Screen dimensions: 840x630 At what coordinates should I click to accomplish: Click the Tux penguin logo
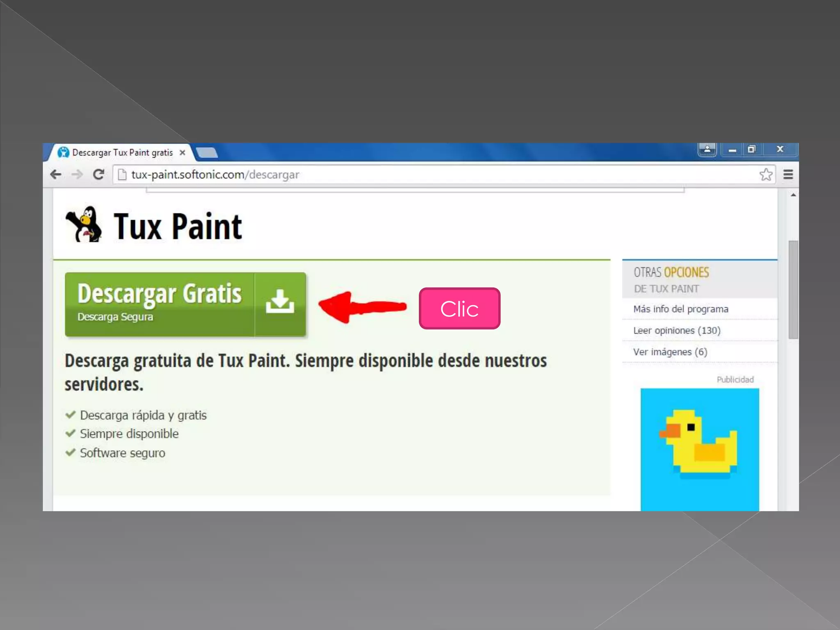[x=84, y=225]
